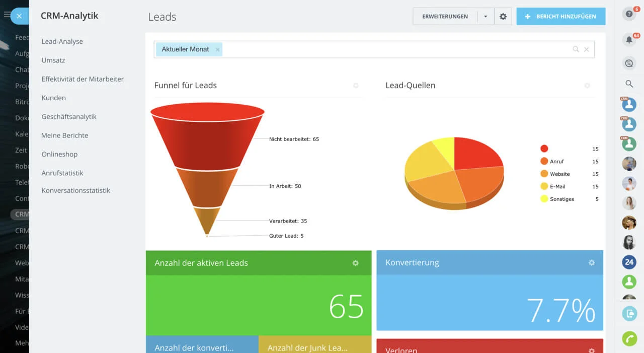This screenshot has width=644, height=353.
Task: Clear the filter with the X icon
Action: coord(586,49)
